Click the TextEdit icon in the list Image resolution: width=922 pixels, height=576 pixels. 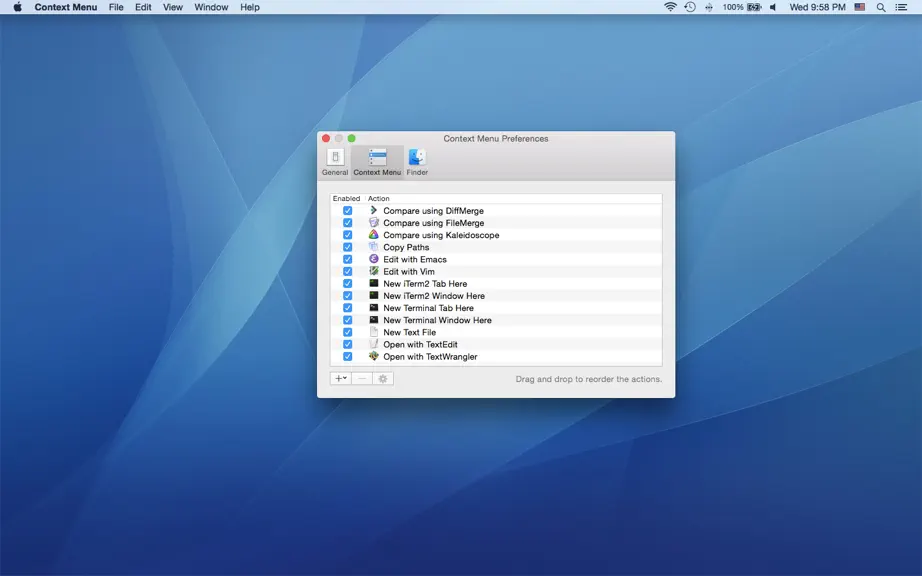pyautogui.click(x=373, y=344)
